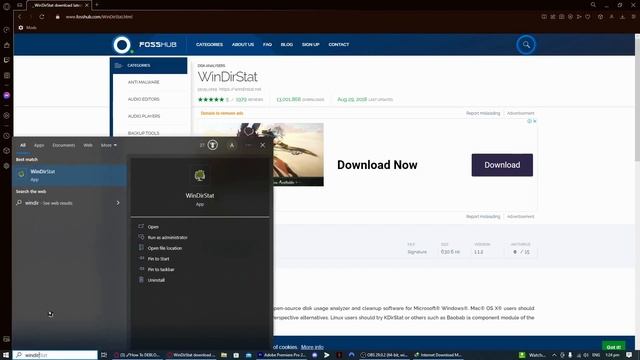
Task: Select Uninstall for WinDirStat
Action: click(156, 280)
